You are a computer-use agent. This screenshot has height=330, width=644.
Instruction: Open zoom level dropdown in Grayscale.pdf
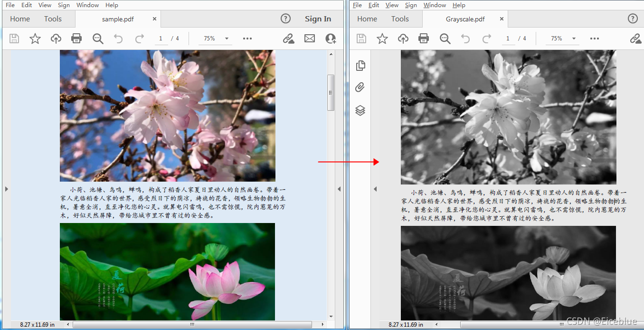click(574, 39)
